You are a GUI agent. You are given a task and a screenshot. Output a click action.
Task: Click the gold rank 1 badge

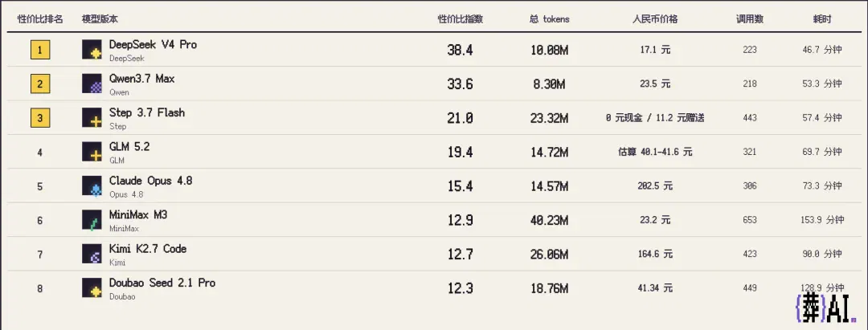[40, 51]
